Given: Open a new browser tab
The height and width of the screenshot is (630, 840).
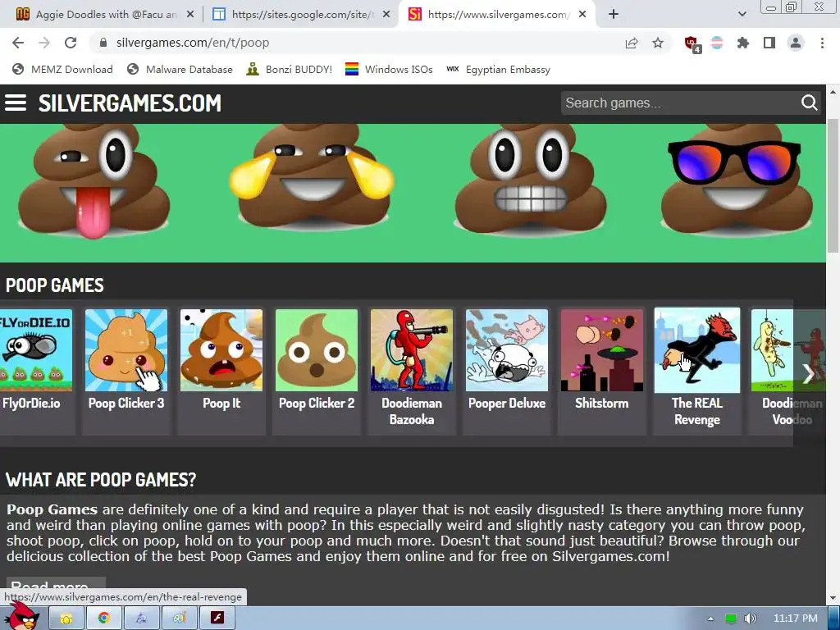Looking at the screenshot, I should (614, 15).
